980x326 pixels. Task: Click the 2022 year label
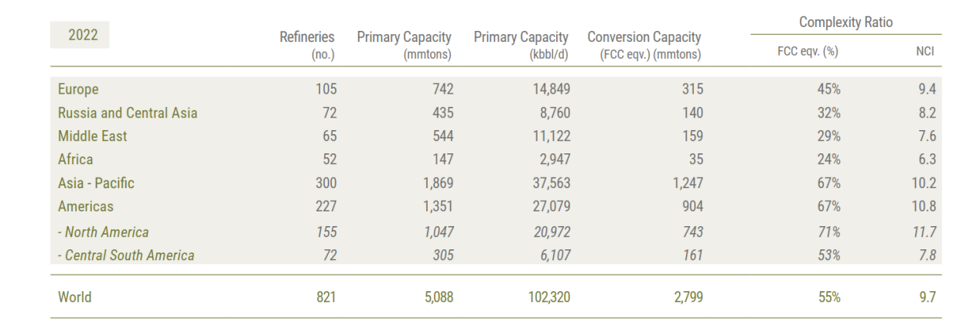(x=80, y=35)
